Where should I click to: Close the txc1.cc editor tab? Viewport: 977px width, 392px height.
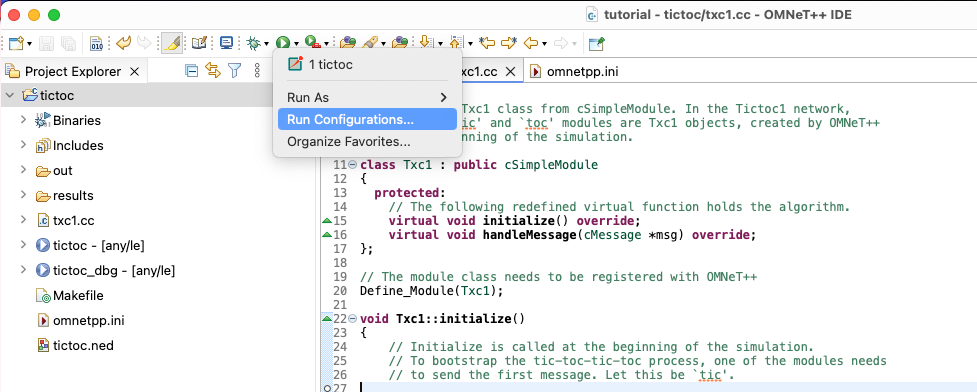tap(510, 72)
